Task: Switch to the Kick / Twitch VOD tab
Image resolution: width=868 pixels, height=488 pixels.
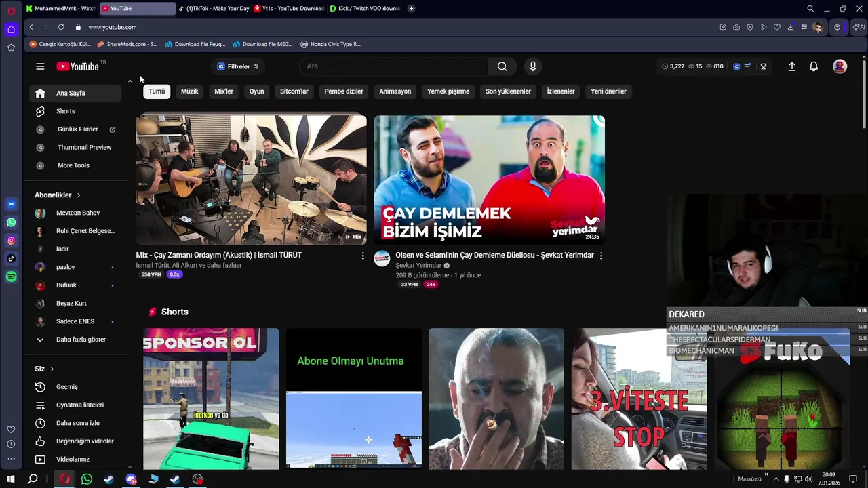Action: (365, 9)
